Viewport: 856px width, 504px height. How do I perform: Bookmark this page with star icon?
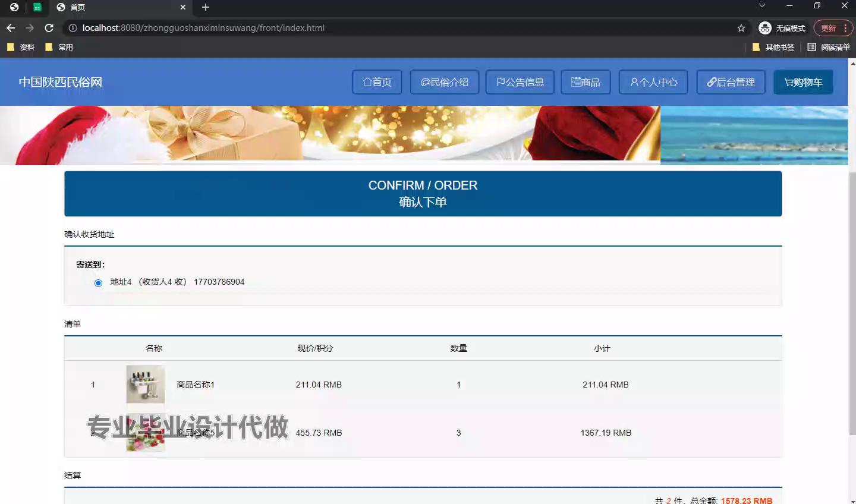pyautogui.click(x=741, y=28)
